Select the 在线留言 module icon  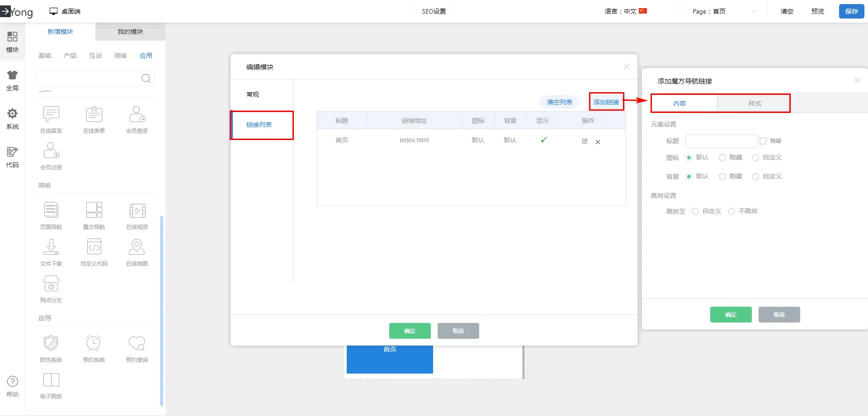[51, 114]
